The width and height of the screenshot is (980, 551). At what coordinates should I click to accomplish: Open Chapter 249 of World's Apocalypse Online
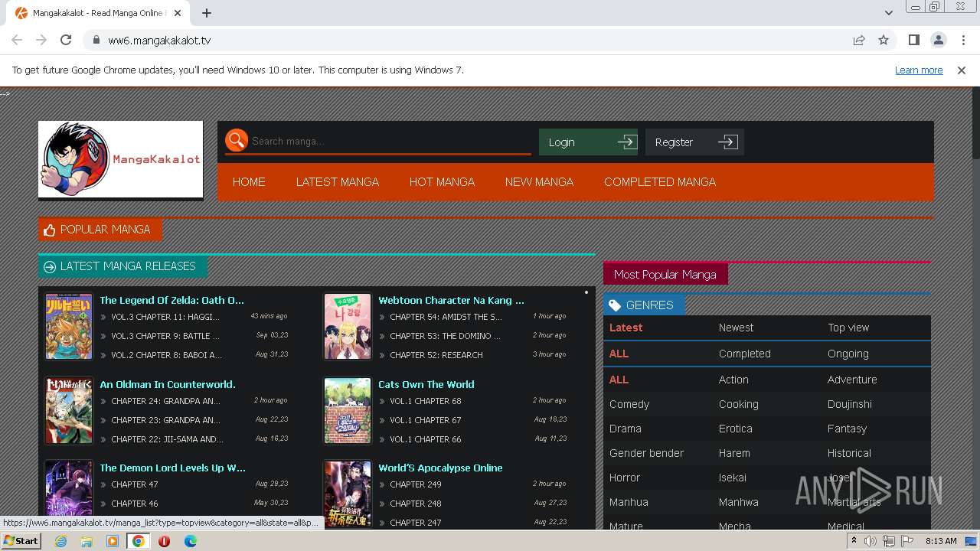[416, 484]
